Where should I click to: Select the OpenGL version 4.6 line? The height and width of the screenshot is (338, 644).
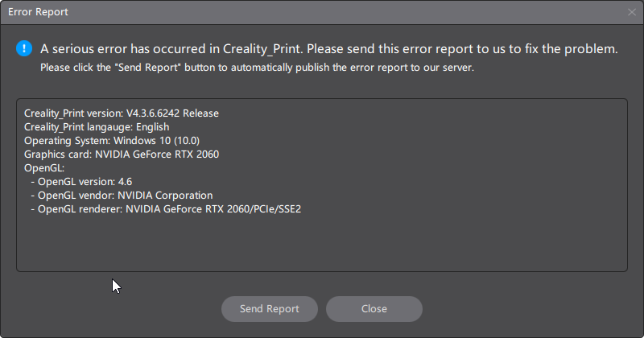pyautogui.click(x=80, y=182)
